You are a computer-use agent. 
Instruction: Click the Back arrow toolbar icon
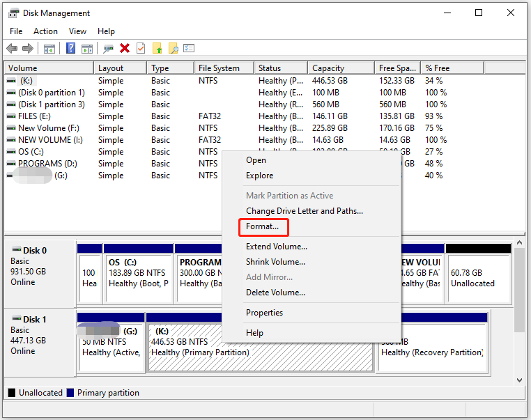click(x=12, y=48)
